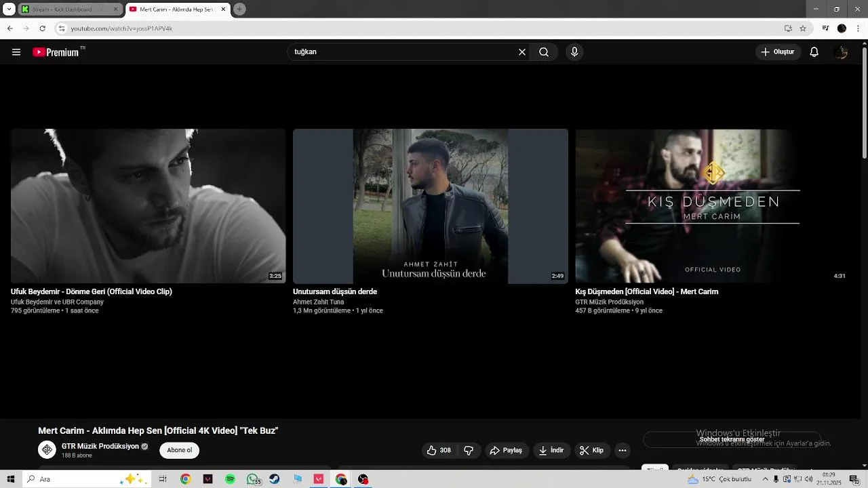Open Task View on the taskbar
The height and width of the screenshot is (488, 868).
click(x=163, y=479)
